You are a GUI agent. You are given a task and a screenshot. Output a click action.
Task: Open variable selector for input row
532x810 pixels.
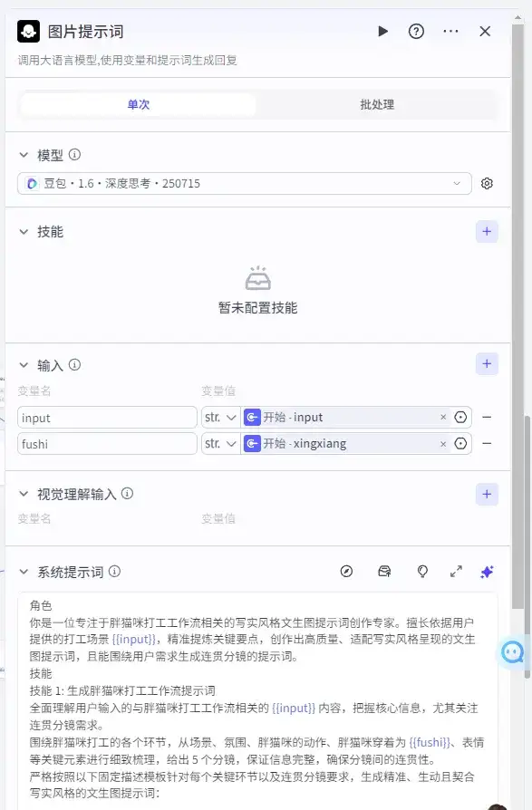pos(460,418)
